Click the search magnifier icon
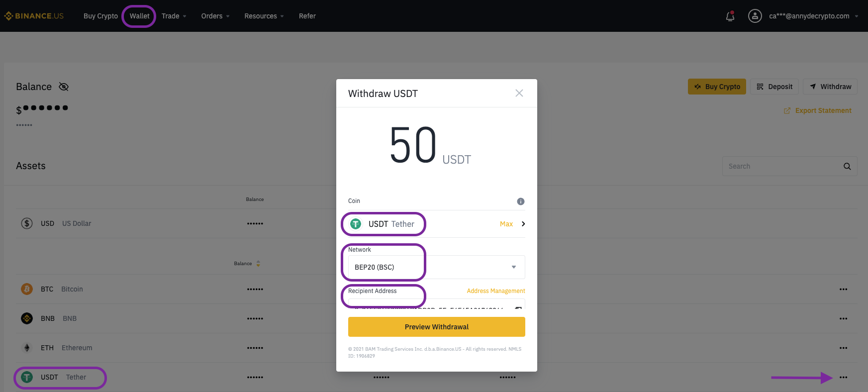Image resolution: width=868 pixels, height=392 pixels. 847,166
